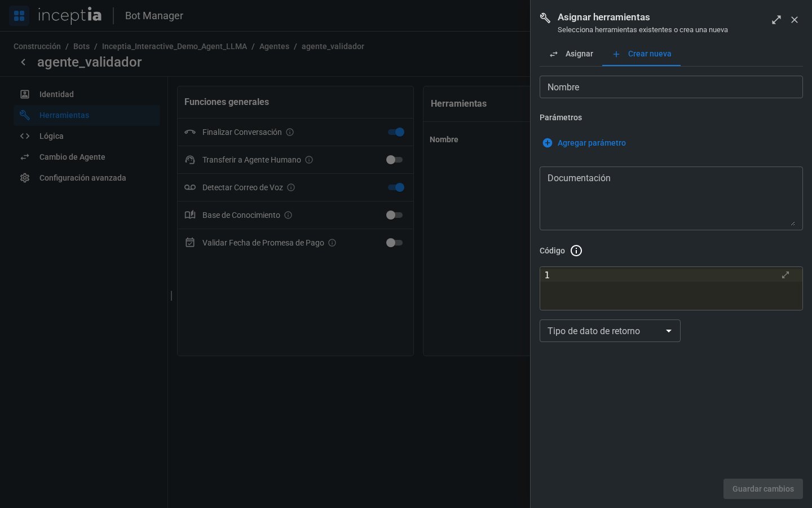Open the apps grid icon beside inceptia logo

[x=19, y=15]
